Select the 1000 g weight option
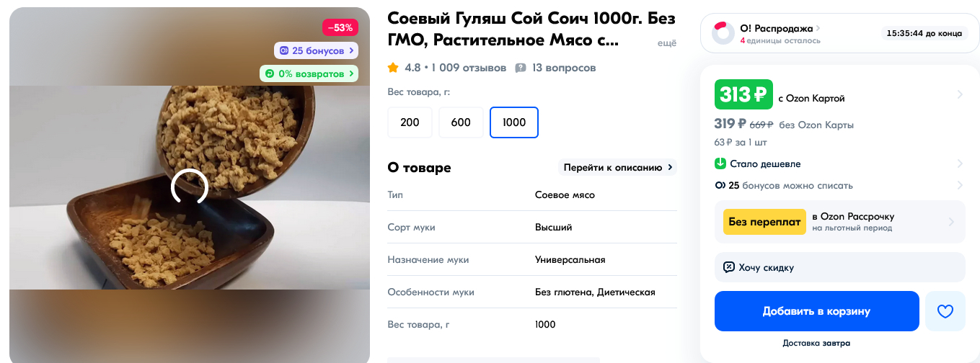The width and height of the screenshot is (980, 363). point(514,122)
